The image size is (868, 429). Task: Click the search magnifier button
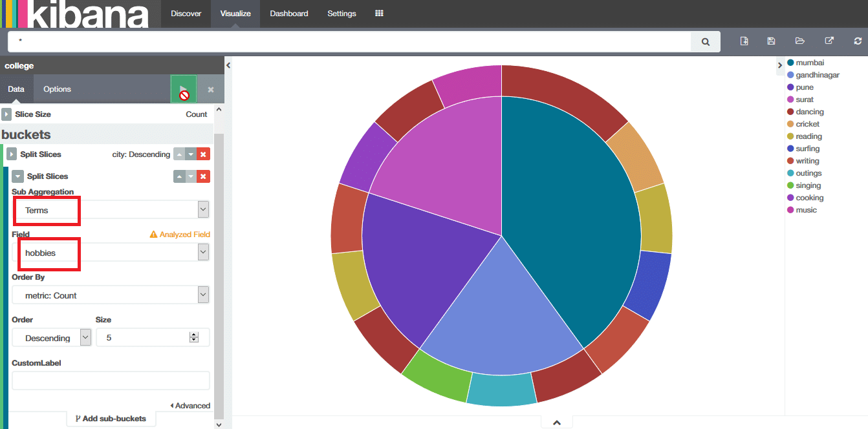tap(706, 42)
